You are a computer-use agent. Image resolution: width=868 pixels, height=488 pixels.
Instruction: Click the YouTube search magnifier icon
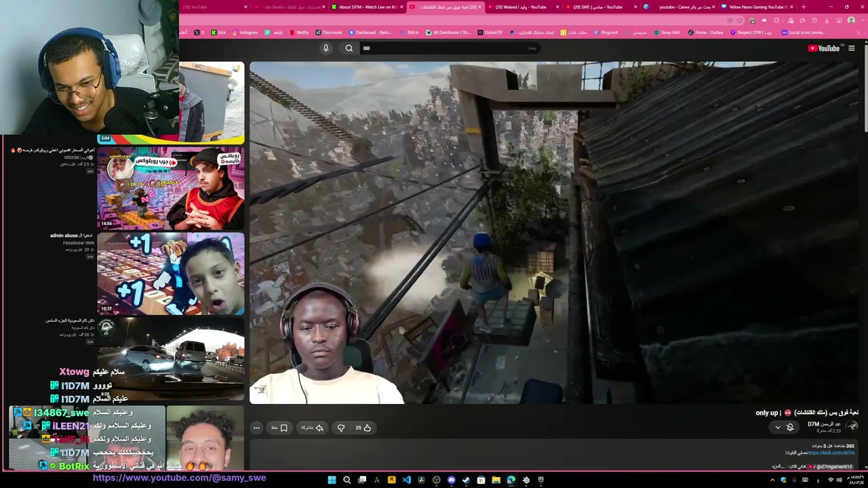pos(349,48)
